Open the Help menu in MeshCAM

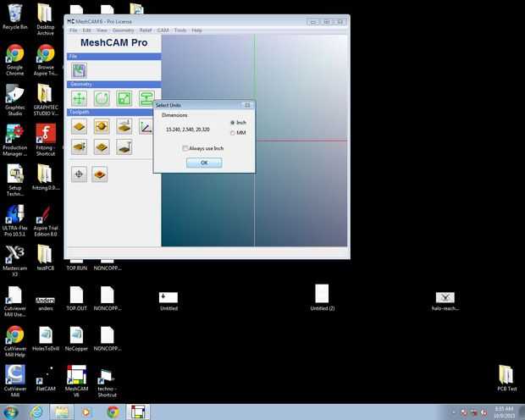coord(196,30)
